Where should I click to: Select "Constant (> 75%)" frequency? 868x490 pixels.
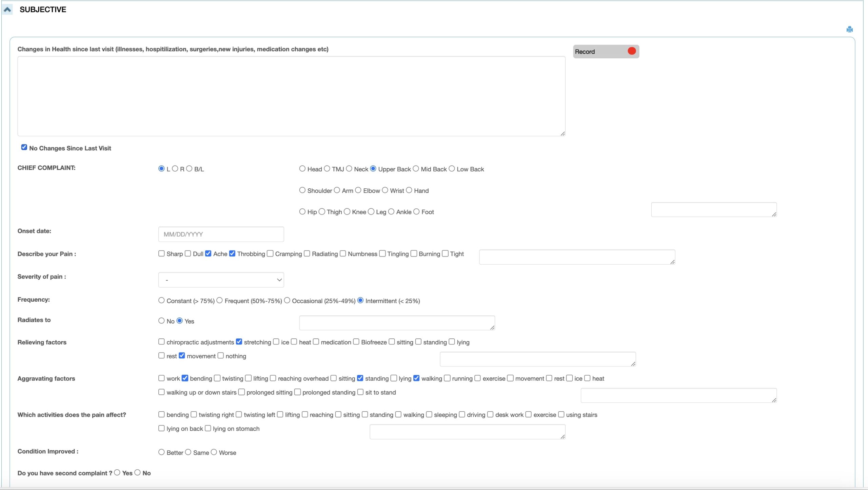pyautogui.click(x=161, y=300)
